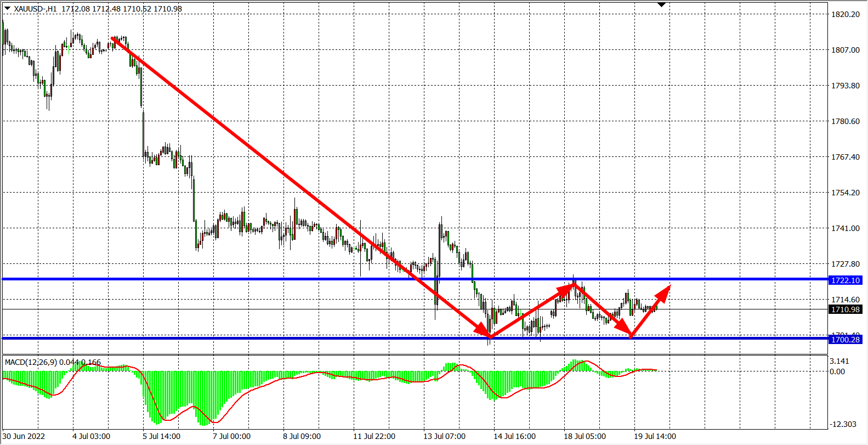
Task: Select the lower blue line's 1700.28 price tag
Action: [846, 340]
